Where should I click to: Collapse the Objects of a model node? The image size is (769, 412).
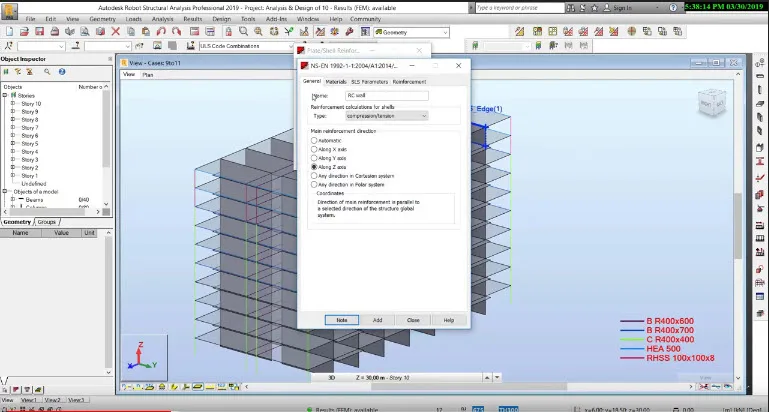coord(5,191)
